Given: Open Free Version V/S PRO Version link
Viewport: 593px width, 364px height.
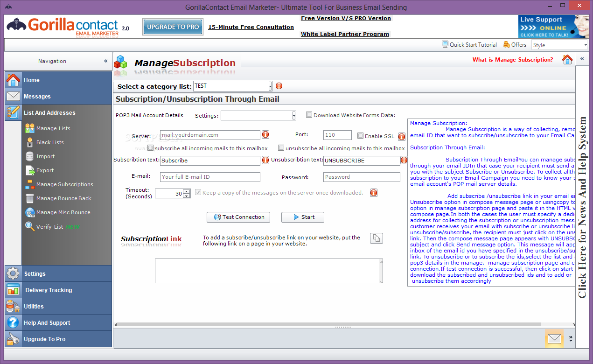Looking at the screenshot, I should 346,18.
